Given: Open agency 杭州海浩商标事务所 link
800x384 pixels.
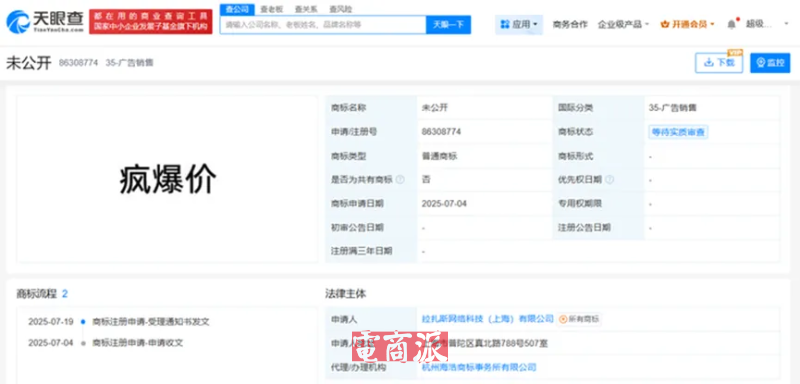Looking at the screenshot, I should pyautogui.click(x=479, y=367).
